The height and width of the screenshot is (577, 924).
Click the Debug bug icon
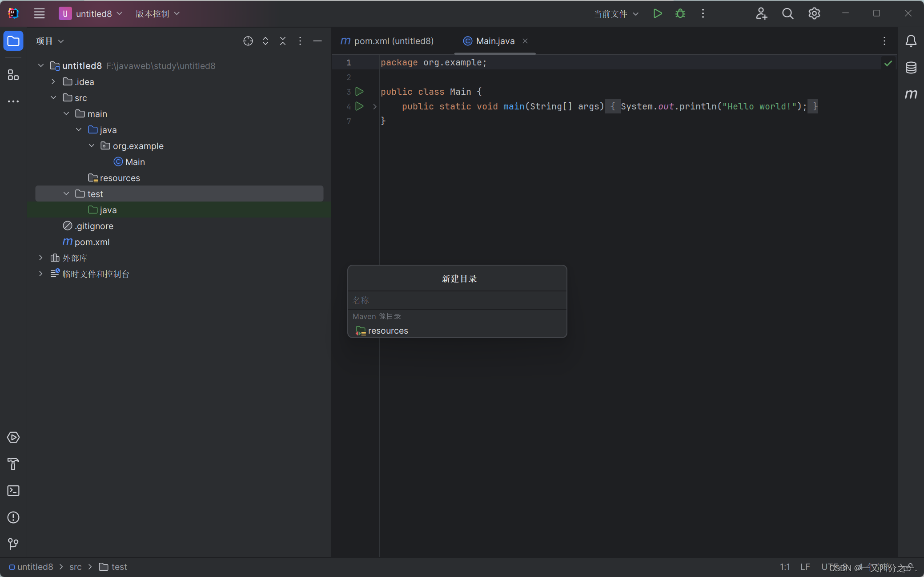[680, 14]
